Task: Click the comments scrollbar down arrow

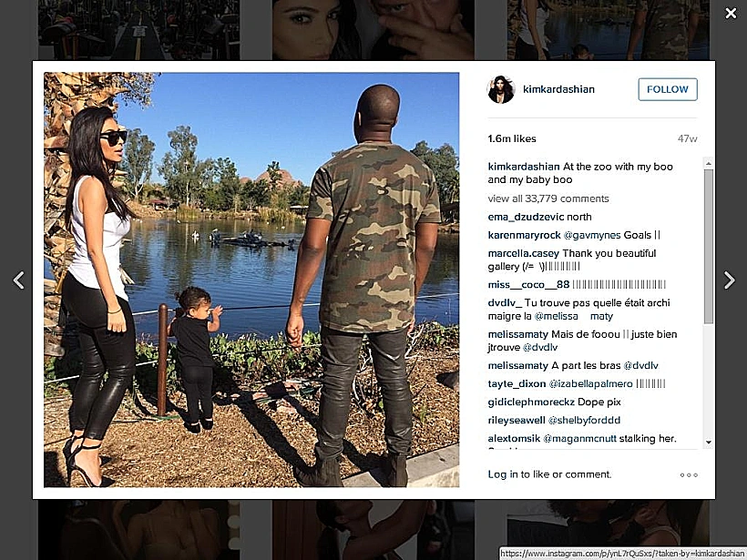Action: pyautogui.click(x=709, y=443)
